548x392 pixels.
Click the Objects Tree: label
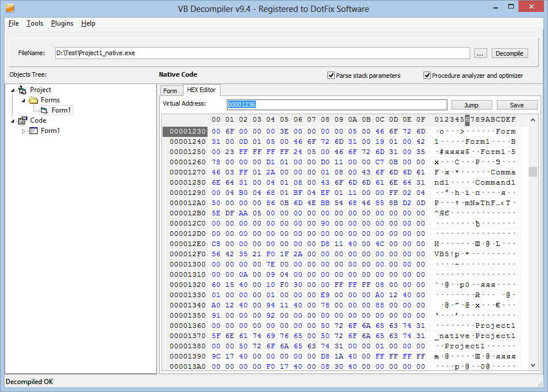tap(28, 74)
